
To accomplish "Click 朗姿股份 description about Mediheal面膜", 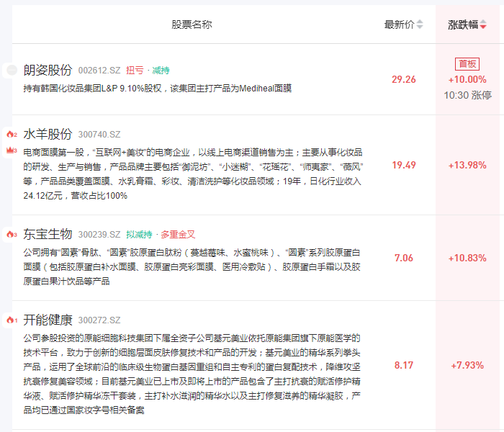I will pos(158,89).
